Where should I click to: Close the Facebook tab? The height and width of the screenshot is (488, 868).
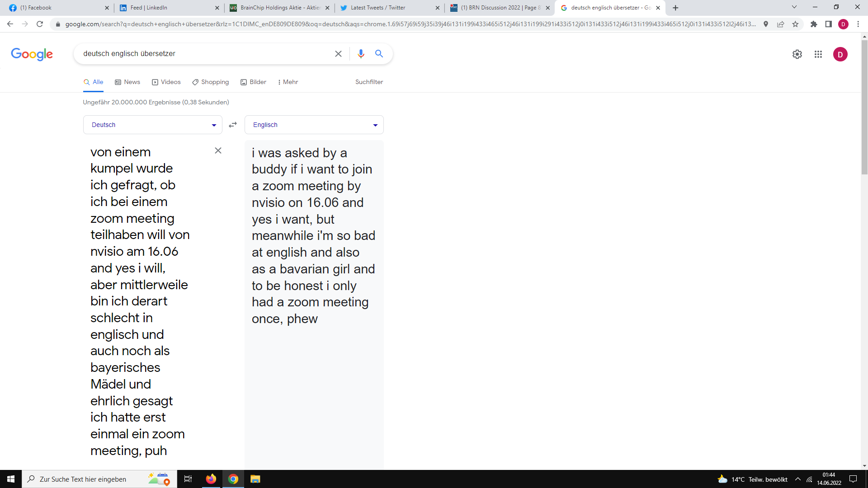pyautogui.click(x=107, y=8)
